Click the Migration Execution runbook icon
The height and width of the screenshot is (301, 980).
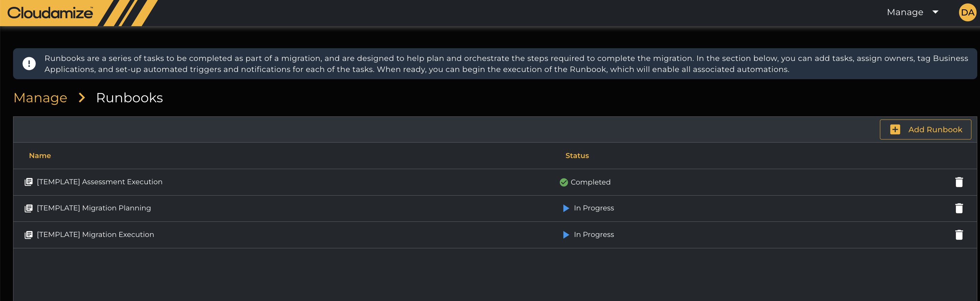click(29, 235)
